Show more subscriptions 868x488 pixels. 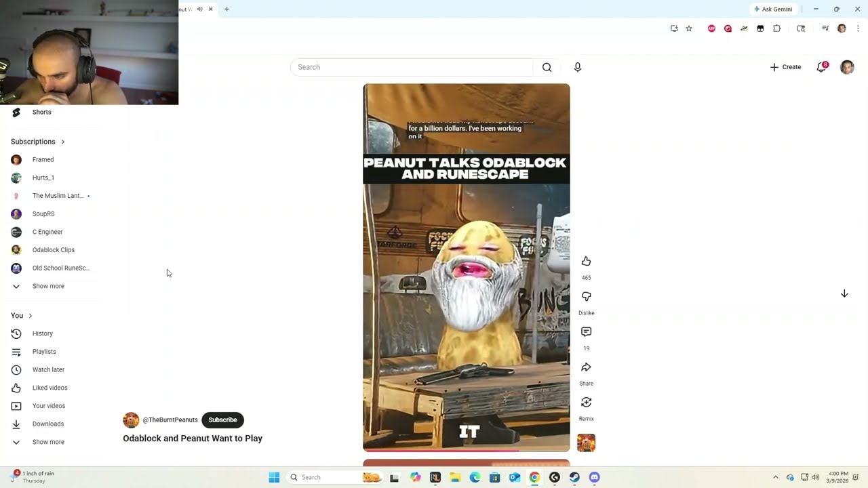pos(48,286)
